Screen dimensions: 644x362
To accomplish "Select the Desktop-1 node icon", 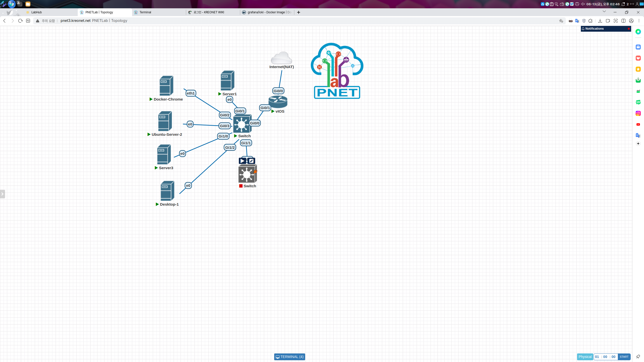I will [x=167, y=191].
